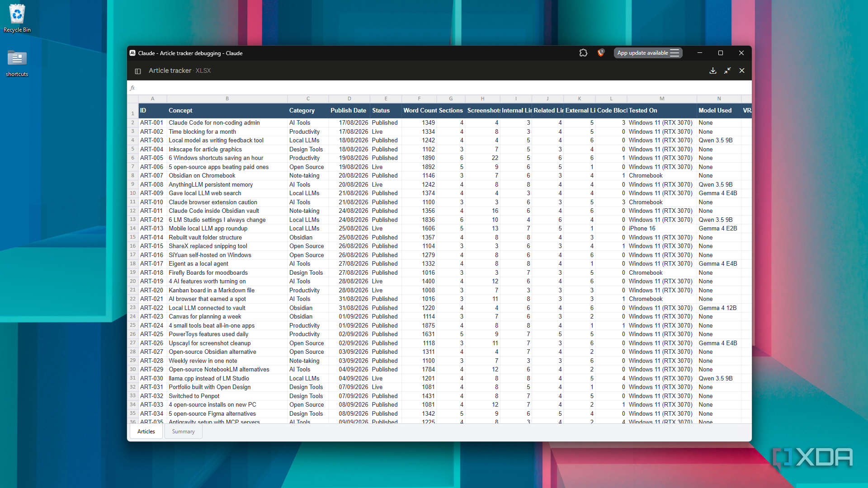The width and height of the screenshot is (868, 488).
Task: Select 'Time blocking for a month' cell
Action: pos(227,131)
